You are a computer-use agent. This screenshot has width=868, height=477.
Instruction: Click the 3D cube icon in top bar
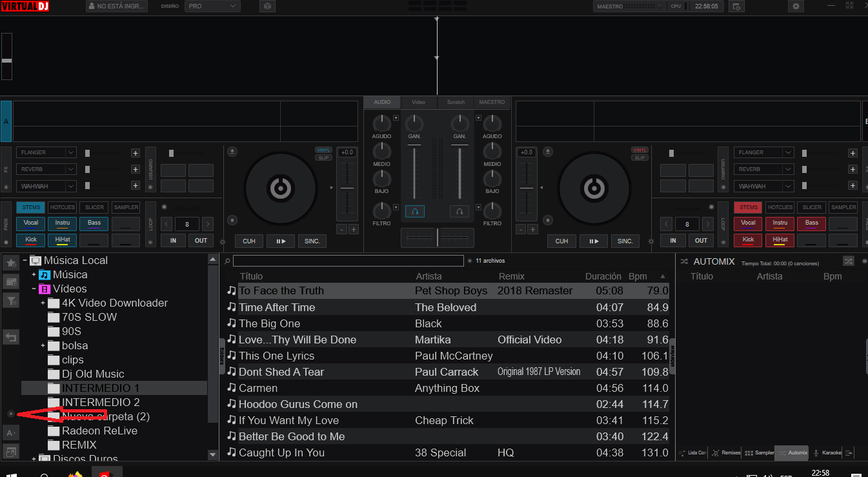[x=267, y=6]
